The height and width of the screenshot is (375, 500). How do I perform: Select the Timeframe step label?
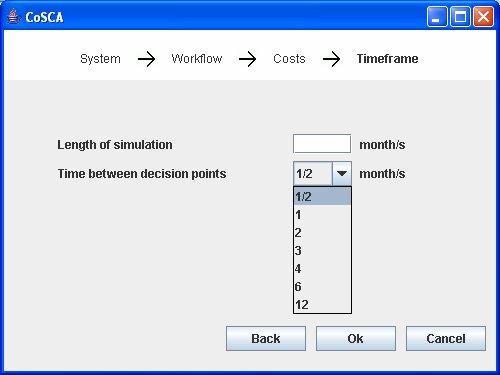point(387,59)
